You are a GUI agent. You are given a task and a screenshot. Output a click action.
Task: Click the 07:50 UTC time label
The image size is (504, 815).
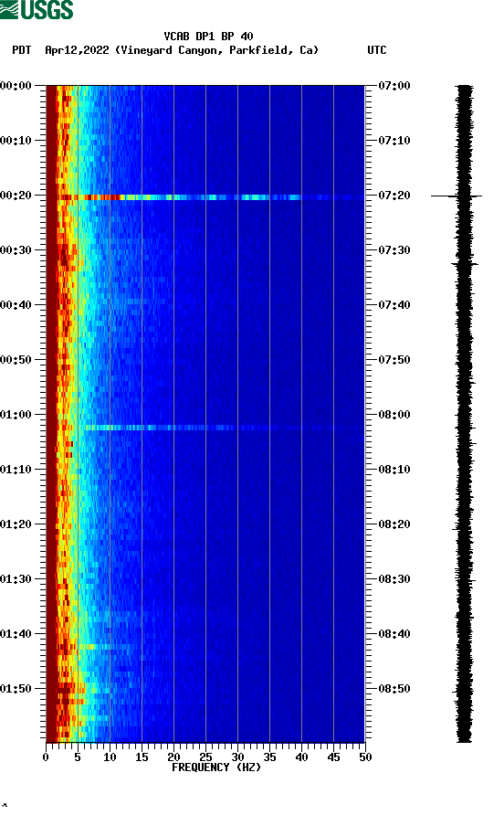click(394, 360)
